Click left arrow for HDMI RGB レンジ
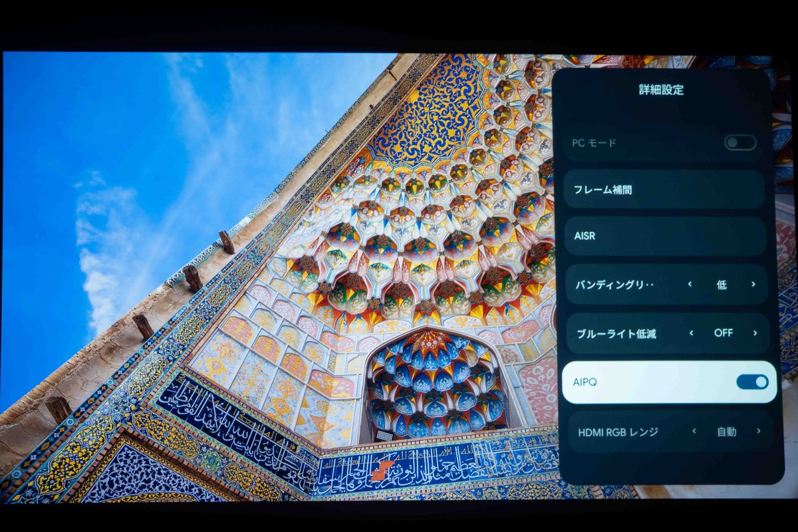Screen dimensions: 798x532 [694, 431]
